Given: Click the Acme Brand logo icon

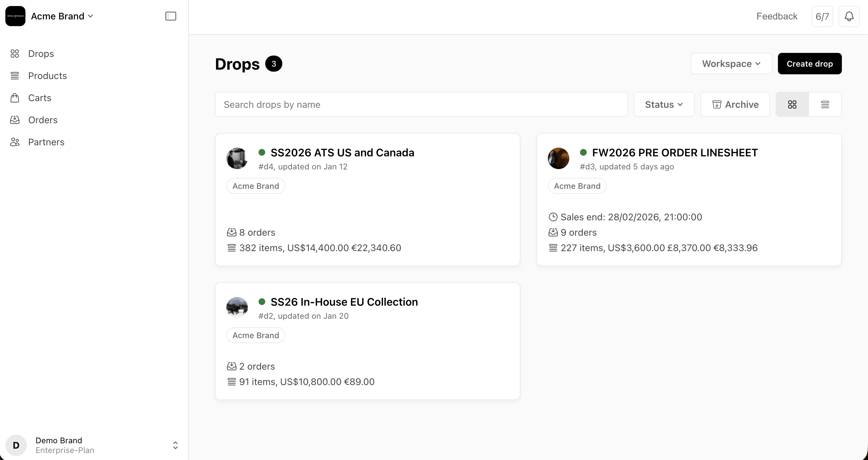Looking at the screenshot, I should 15,16.
